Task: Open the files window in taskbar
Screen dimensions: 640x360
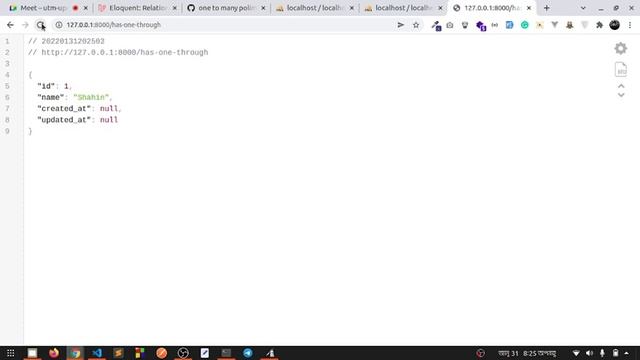Action: click(x=32, y=353)
